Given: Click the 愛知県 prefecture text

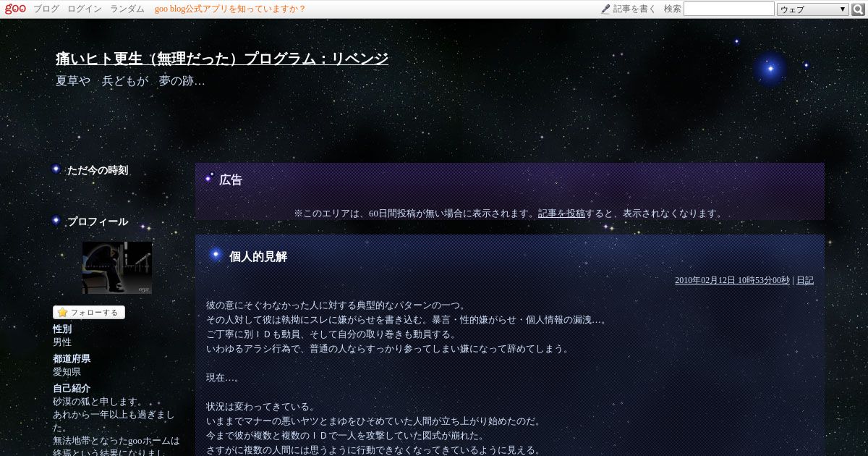Looking at the screenshot, I should pyautogui.click(x=67, y=372).
